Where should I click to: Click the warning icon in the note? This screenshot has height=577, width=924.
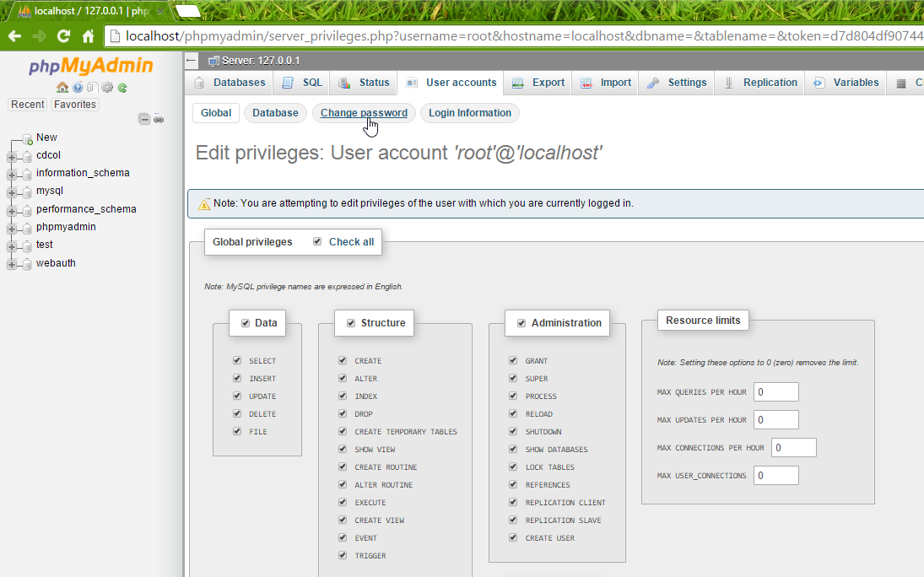[x=204, y=204]
